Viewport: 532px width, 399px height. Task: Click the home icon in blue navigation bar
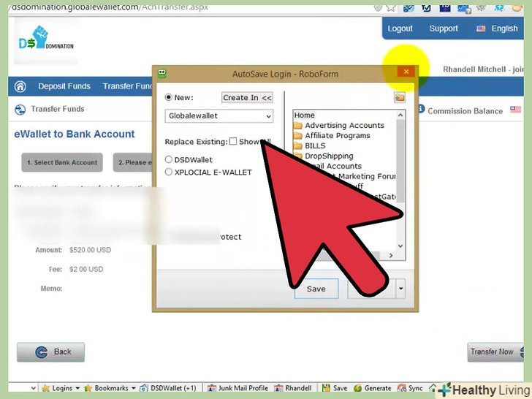(20, 86)
